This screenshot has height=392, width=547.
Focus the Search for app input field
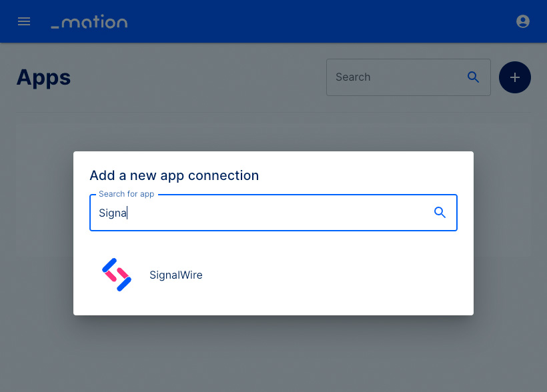click(x=273, y=213)
